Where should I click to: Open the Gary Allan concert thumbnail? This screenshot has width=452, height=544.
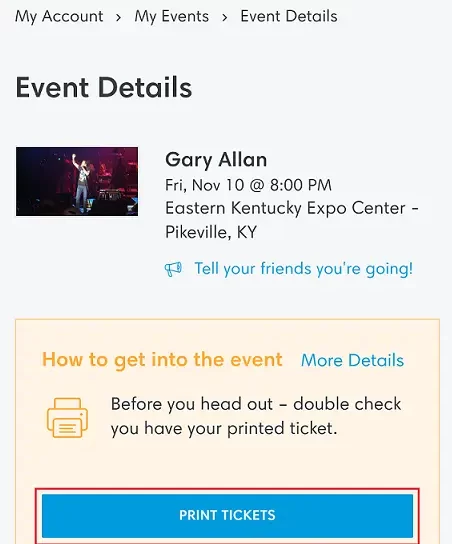(x=77, y=181)
